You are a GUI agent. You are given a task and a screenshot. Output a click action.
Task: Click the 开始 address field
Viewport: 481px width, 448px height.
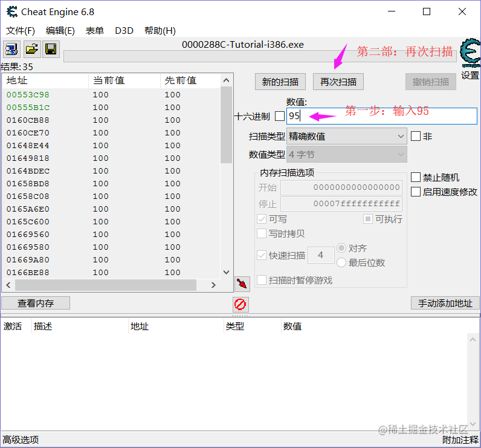tap(341, 187)
